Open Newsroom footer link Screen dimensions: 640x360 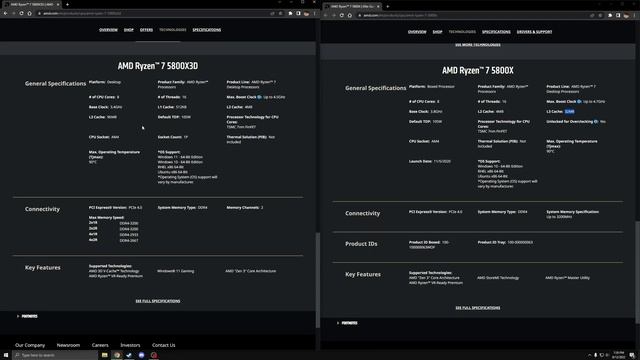(68, 345)
